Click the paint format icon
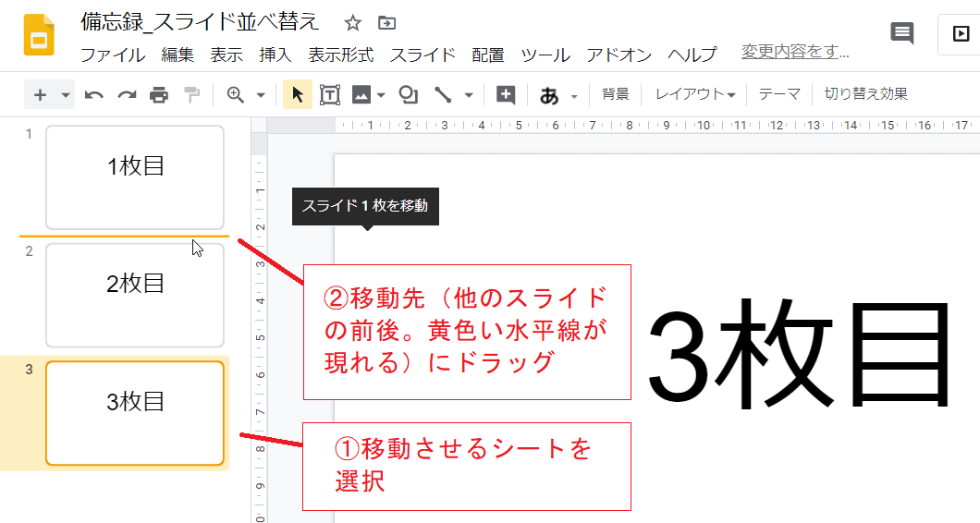This screenshot has width=980, height=523. (192, 95)
